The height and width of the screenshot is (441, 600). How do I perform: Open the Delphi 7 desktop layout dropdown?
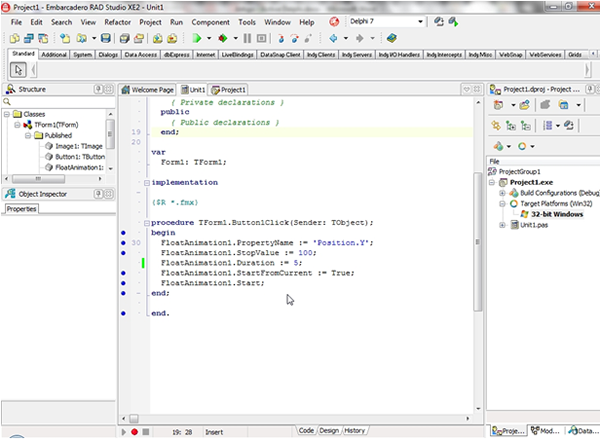click(420, 22)
